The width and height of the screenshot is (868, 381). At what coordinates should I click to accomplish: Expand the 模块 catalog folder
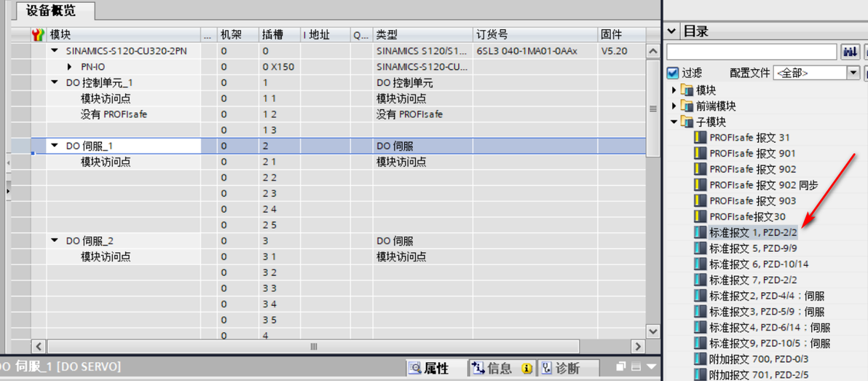pyautogui.click(x=674, y=90)
